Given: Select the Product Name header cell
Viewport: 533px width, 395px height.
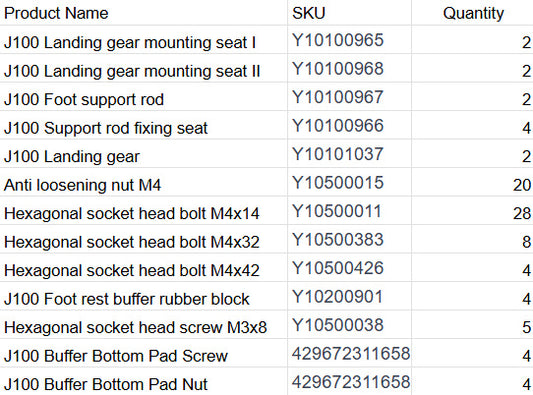Looking at the screenshot, I should [143, 12].
